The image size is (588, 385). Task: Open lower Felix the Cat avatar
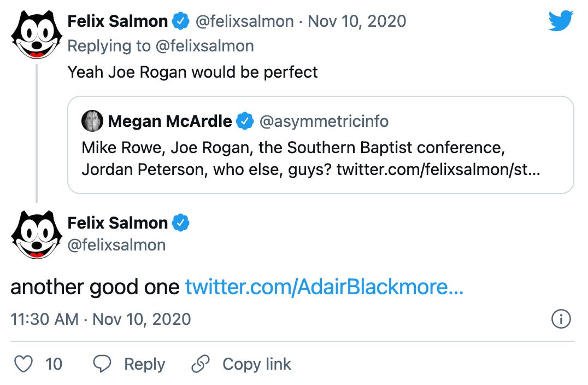pos(36,235)
